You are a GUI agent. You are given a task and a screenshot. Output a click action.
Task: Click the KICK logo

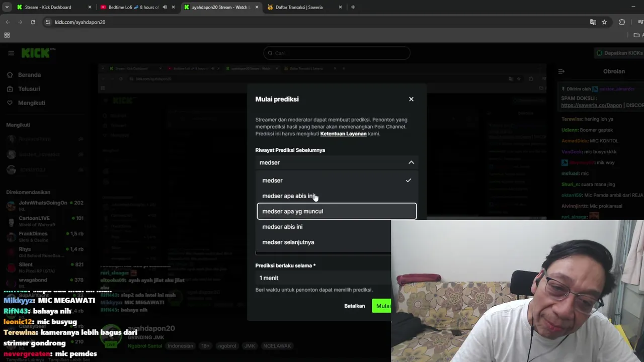pos(38,53)
